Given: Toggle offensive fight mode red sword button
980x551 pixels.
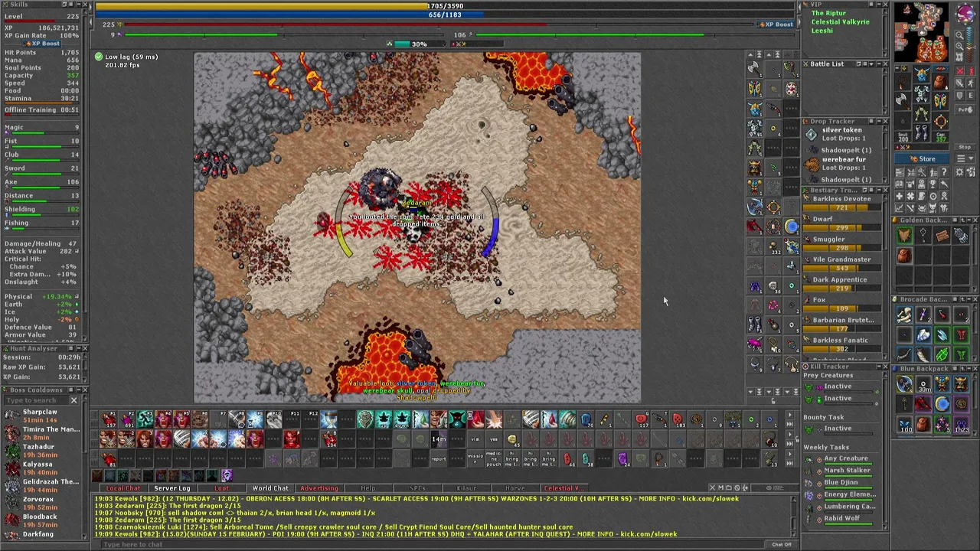Looking at the screenshot, I should pyautogui.click(x=959, y=71).
